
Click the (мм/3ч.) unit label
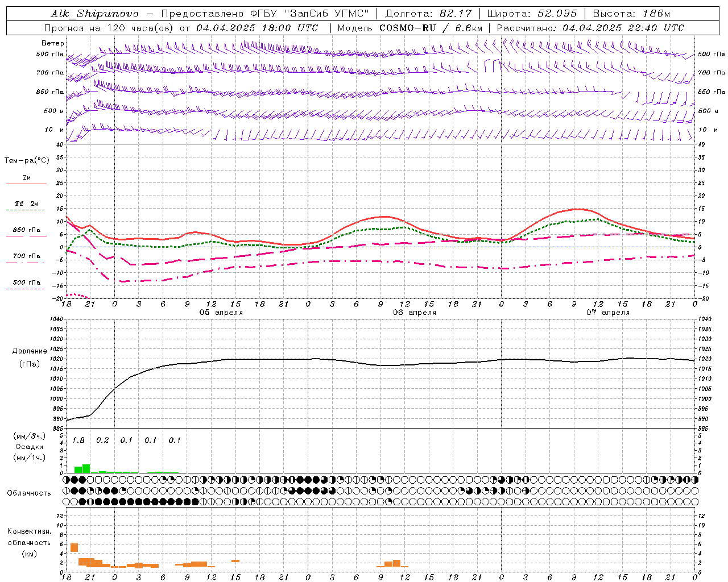(x=29, y=436)
